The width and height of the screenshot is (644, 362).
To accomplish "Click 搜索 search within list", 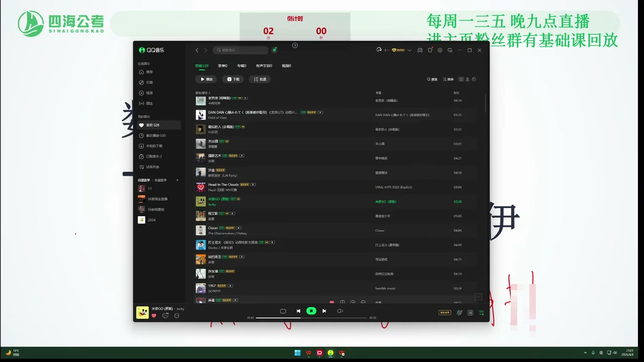I will [x=432, y=79].
